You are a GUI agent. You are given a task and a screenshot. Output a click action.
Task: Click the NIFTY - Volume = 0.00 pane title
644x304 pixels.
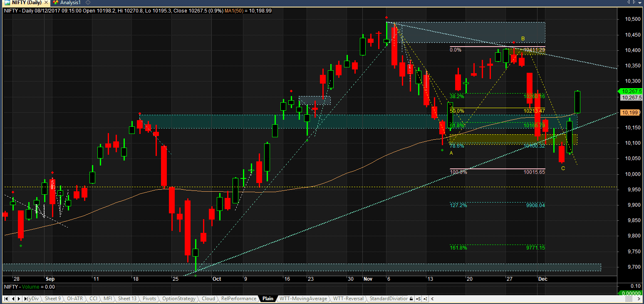click(29, 287)
